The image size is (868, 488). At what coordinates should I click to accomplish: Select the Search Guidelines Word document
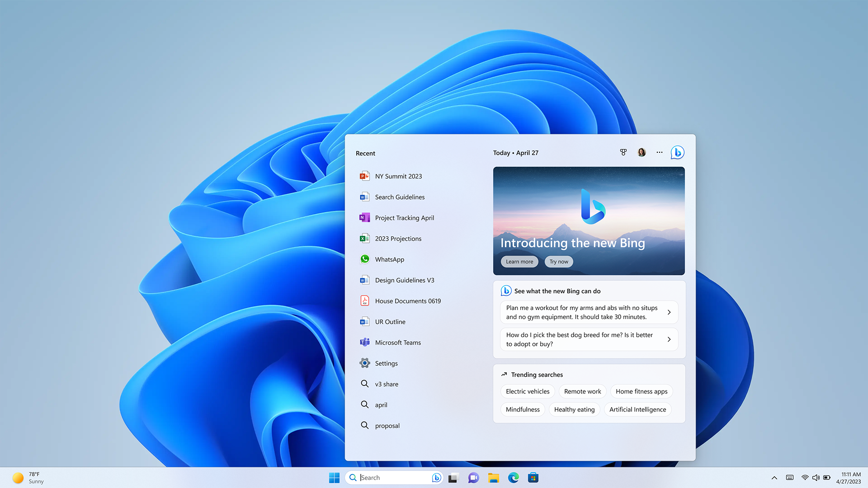[400, 197]
